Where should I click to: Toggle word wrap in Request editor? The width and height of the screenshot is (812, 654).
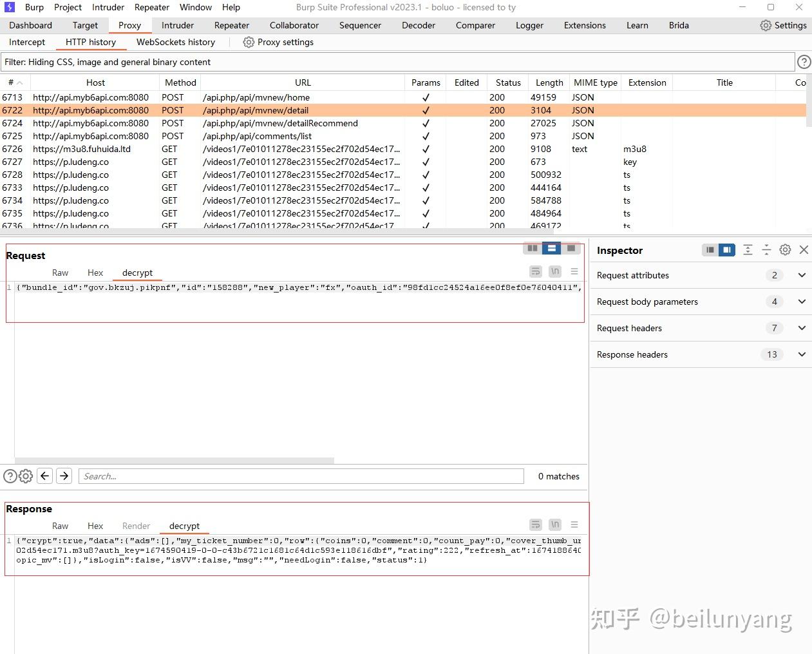536,272
